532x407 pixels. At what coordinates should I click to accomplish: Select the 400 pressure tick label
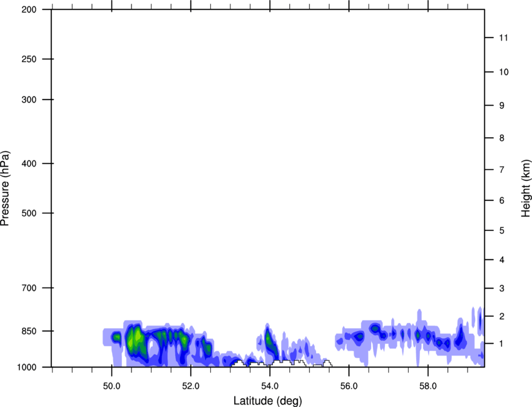coord(29,163)
